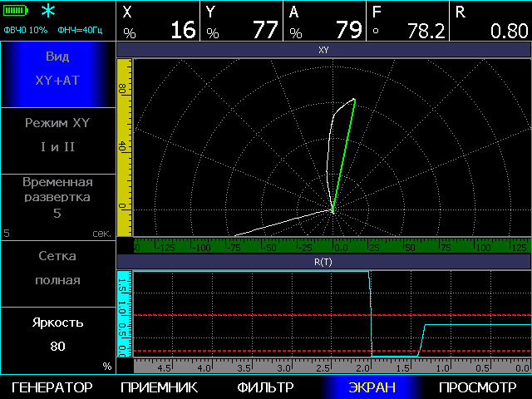Click the XY plot title bar
The image size is (532, 399).
point(323,50)
